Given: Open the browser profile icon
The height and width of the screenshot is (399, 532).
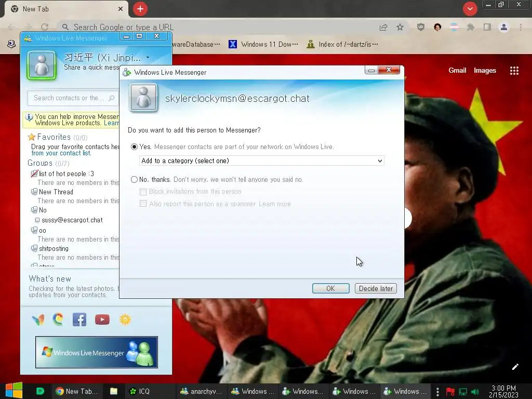Looking at the screenshot, I should point(504,27).
